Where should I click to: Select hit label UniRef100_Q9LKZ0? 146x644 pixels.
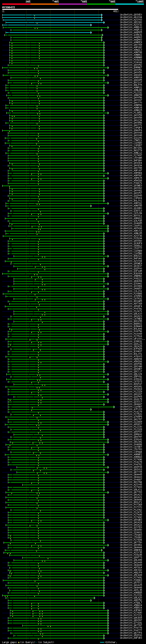pos(131,598)
